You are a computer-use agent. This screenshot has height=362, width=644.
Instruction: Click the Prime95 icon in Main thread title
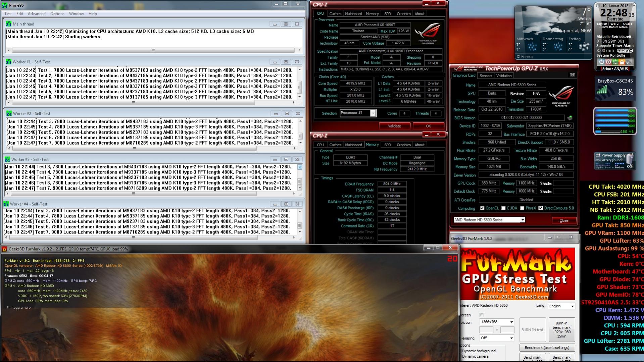pyautogui.click(x=8, y=24)
